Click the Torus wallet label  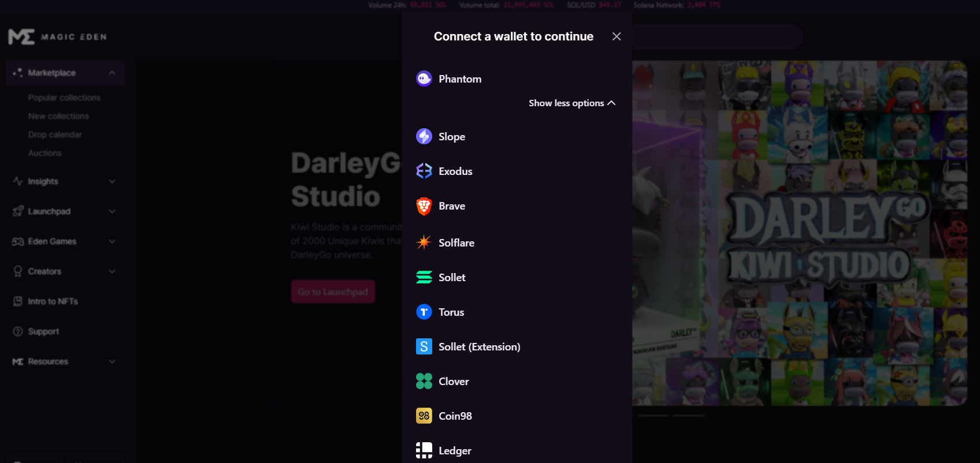(x=451, y=312)
